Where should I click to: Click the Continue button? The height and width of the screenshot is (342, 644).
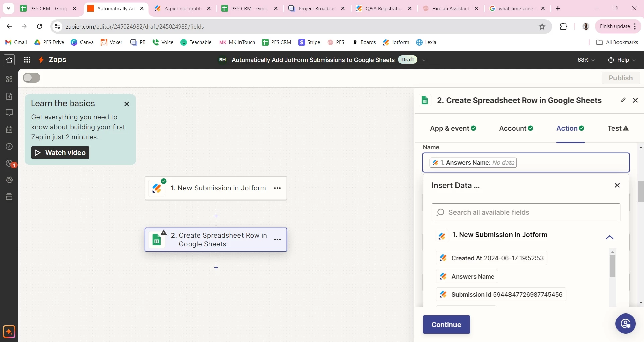coord(446,325)
